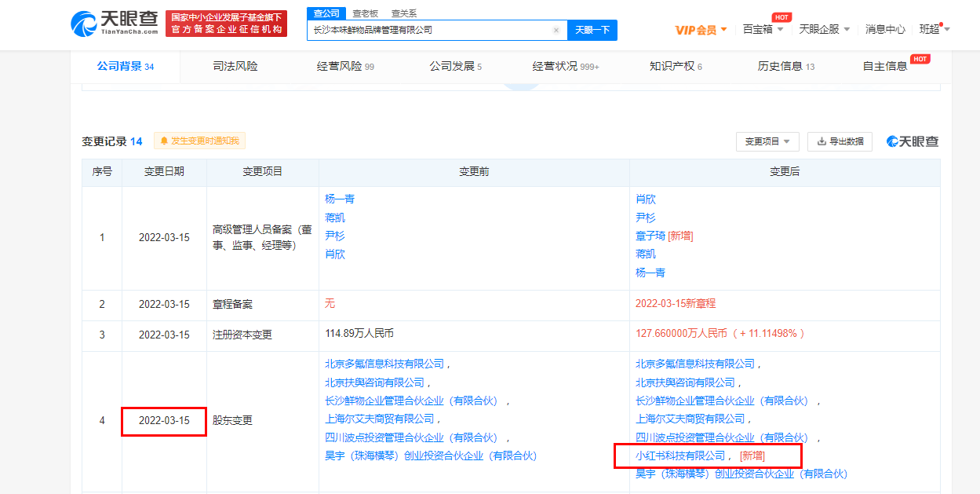980x494 pixels.
Task: Expand the 天眼企服 menu
Action: pos(825,29)
